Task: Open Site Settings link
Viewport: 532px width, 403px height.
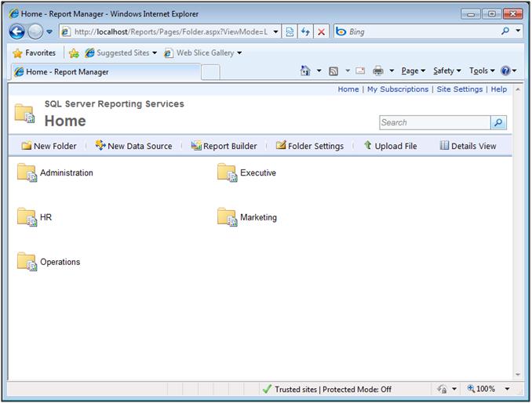Action: click(x=459, y=89)
